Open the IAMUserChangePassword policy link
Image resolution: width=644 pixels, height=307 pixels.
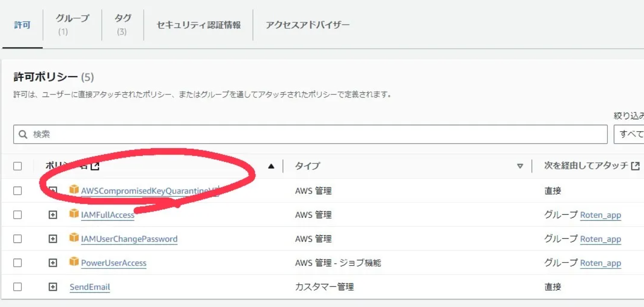point(129,239)
